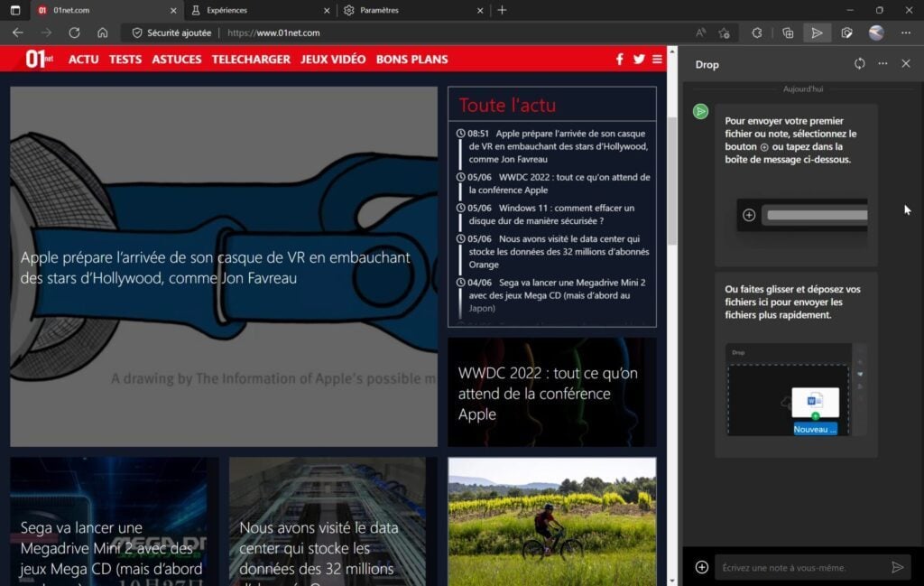Open the JEUX VIDÉO section

pos(333,60)
